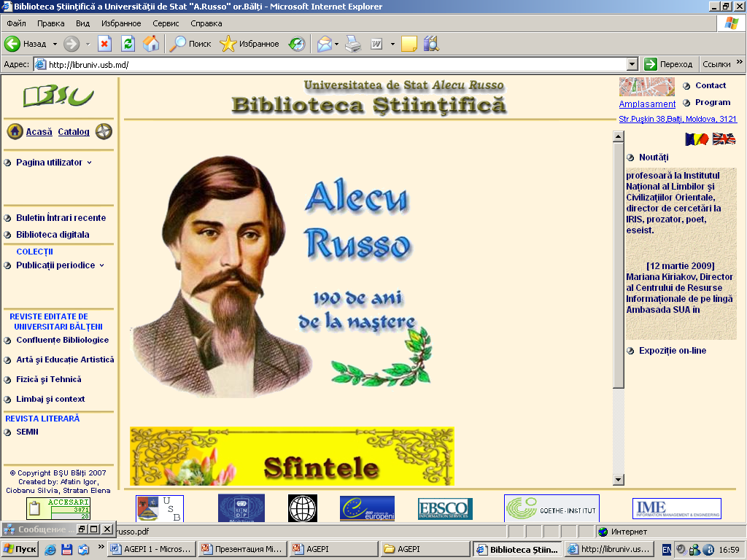Expand the Forward button history dropdown
747x560 pixels.
point(88,44)
